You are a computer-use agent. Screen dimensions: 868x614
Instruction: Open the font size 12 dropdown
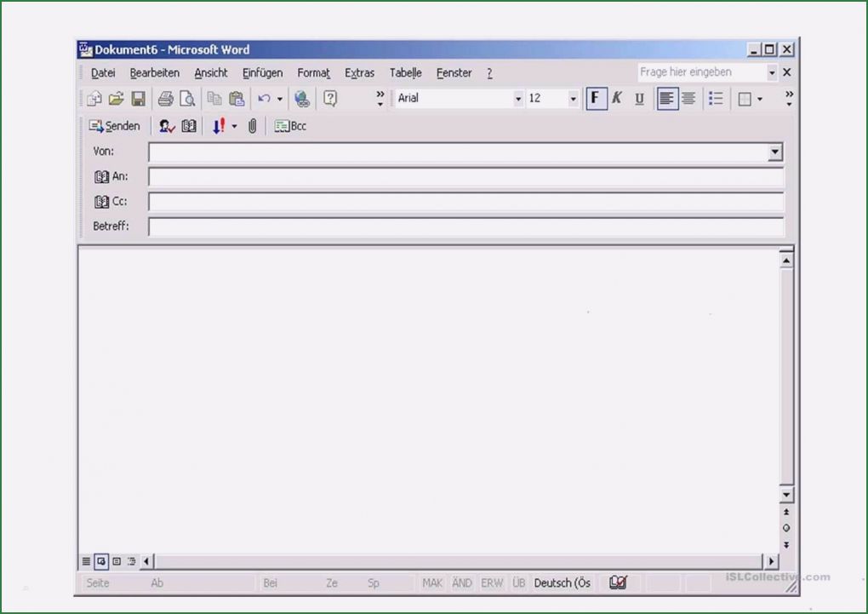tap(573, 99)
